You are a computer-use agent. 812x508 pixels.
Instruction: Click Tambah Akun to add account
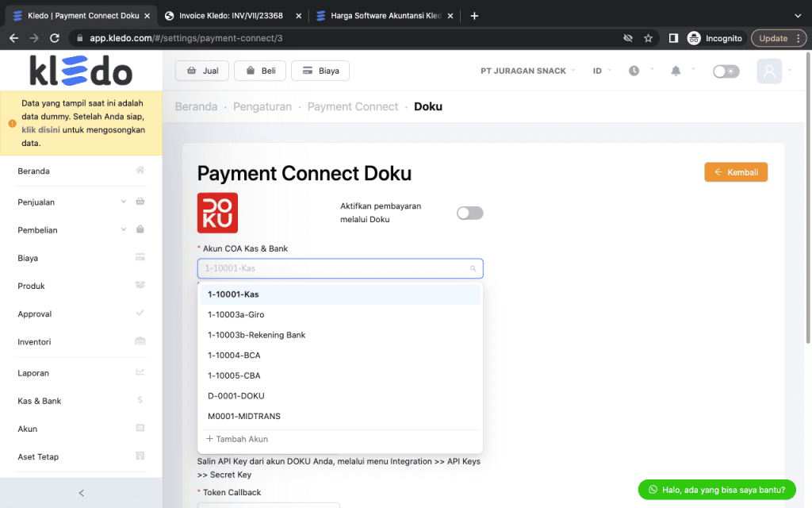pyautogui.click(x=237, y=439)
